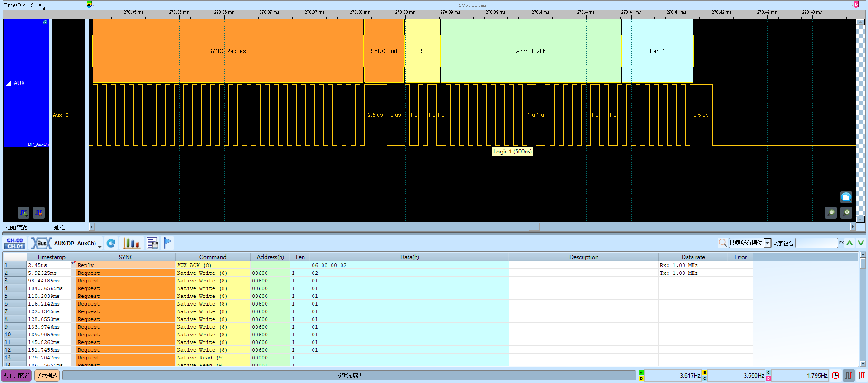Click the 通道標籤 channel label header

17,227
